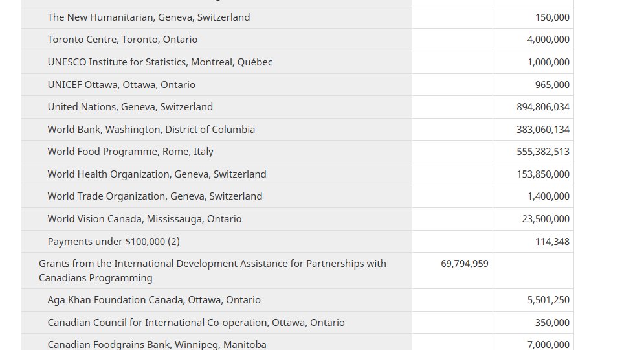Click World Trade Organization, Geneva entry
Image resolution: width=644 pixels, height=350 pixels.
[x=155, y=196]
